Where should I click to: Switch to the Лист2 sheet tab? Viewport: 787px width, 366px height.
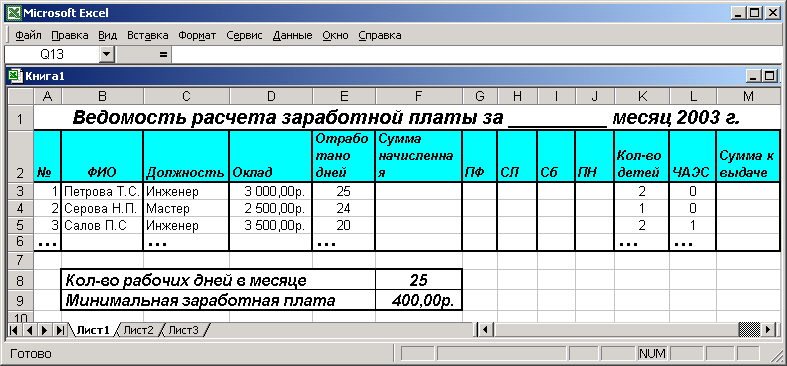[x=139, y=330]
